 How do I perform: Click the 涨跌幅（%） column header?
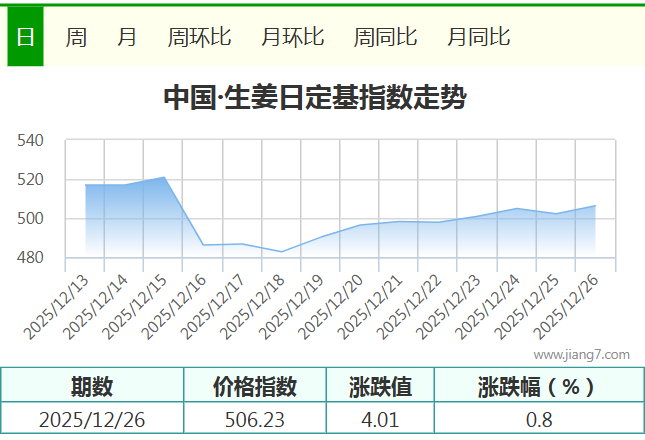click(537, 386)
